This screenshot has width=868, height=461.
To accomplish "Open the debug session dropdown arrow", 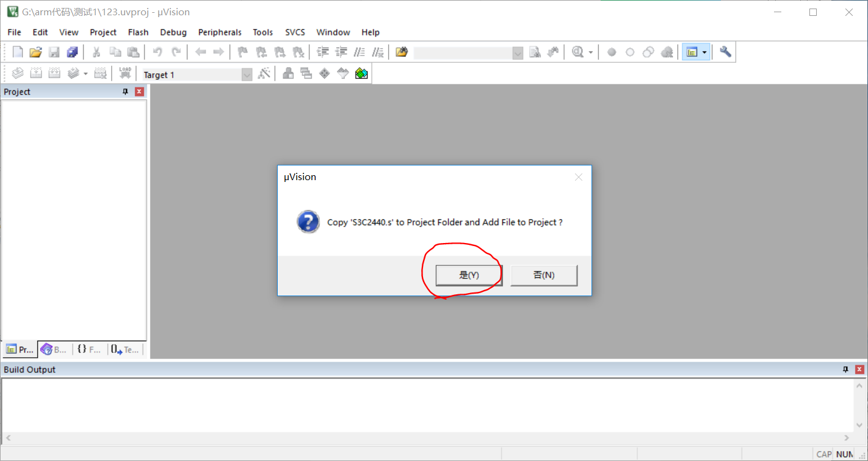I will (590, 53).
